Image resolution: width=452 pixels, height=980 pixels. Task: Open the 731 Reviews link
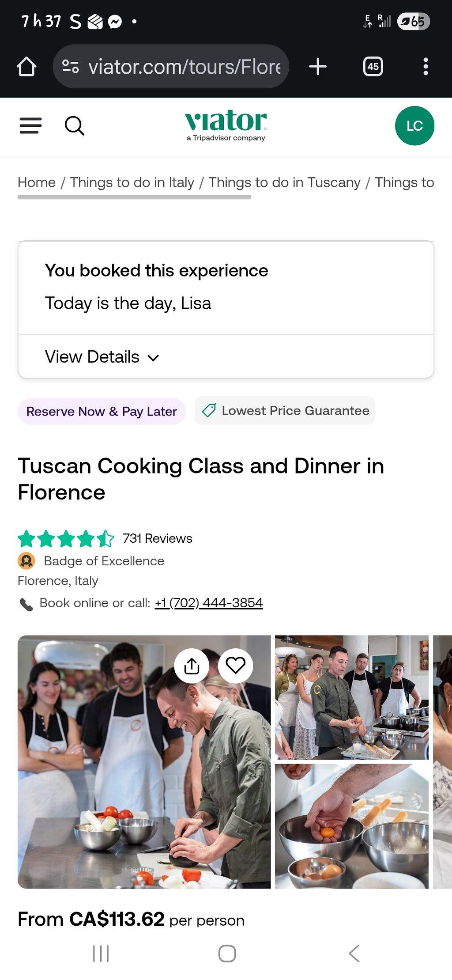click(x=158, y=538)
